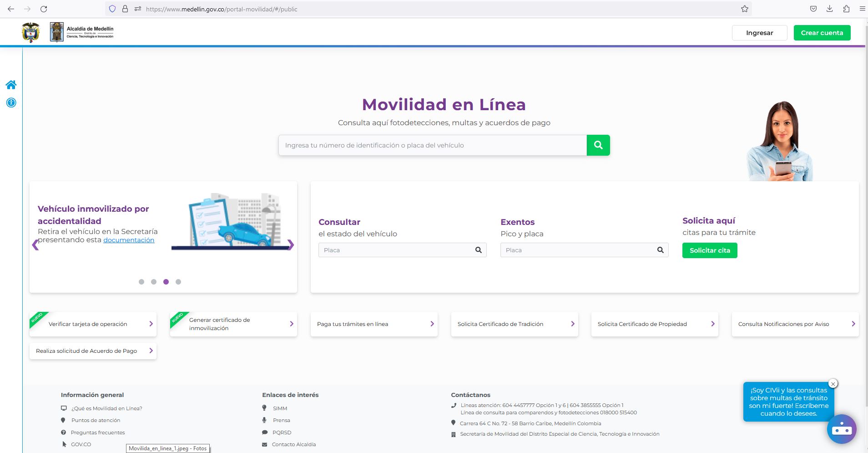868x453 pixels.
Task: Bookmark this page with star icon
Action: (x=744, y=9)
